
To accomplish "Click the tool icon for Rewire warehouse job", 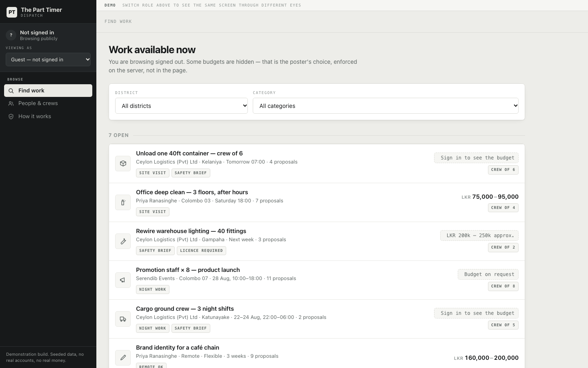I will point(123,241).
